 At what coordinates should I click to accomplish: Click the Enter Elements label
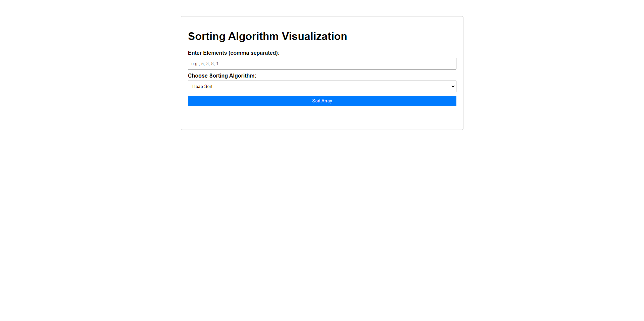pos(234,53)
